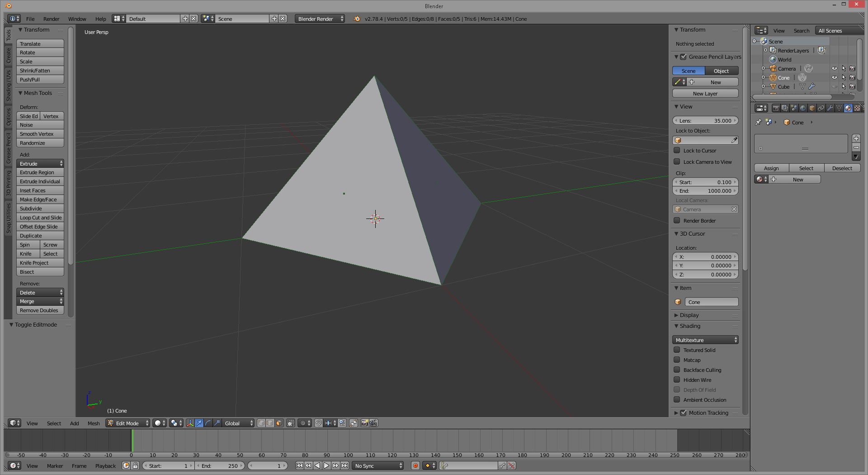The width and height of the screenshot is (868, 475).
Task: Enable Lock Camera to View checkbox
Action: pos(677,162)
